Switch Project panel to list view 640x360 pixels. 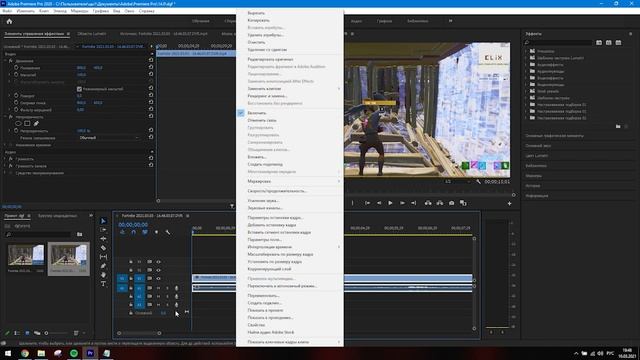[17, 333]
